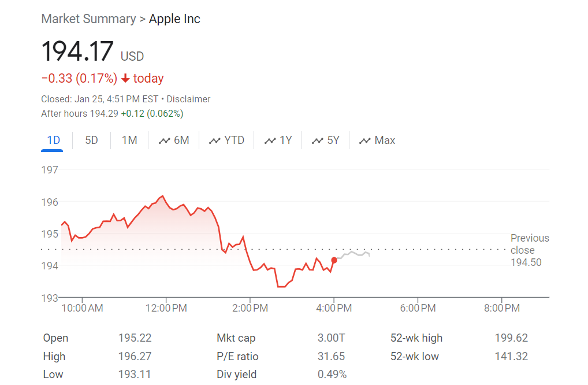Click the red closing price dot
The width and height of the screenshot is (588, 385).
coord(334,260)
